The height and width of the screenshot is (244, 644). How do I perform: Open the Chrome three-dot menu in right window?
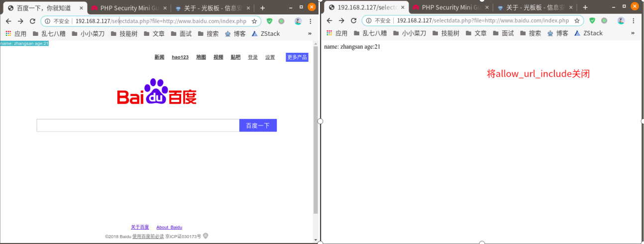[x=633, y=21]
